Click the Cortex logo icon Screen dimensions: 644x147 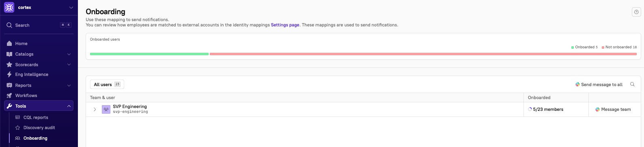pyautogui.click(x=9, y=7)
